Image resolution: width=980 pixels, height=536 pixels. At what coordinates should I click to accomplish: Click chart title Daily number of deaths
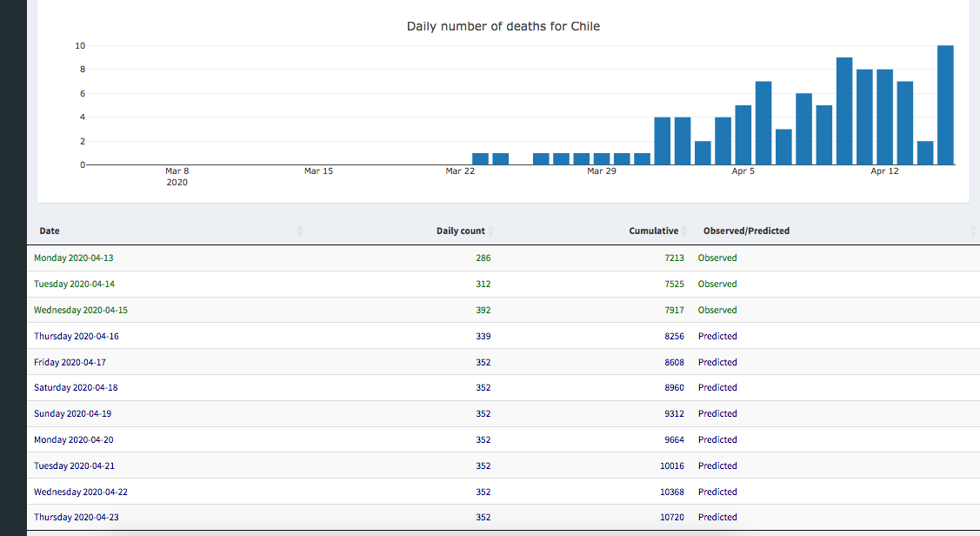pos(503,26)
